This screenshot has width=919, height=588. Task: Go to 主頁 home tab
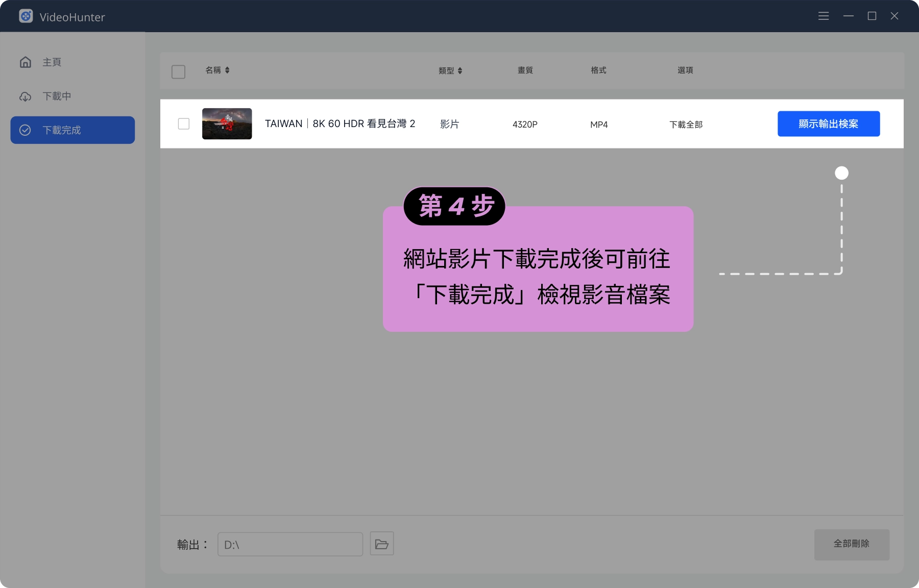(x=72, y=62)
